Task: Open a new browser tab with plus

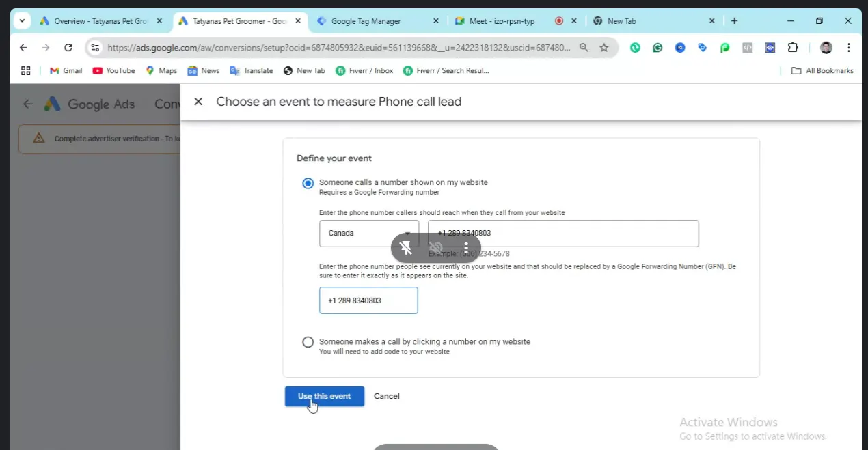Action: coord(734,21)
